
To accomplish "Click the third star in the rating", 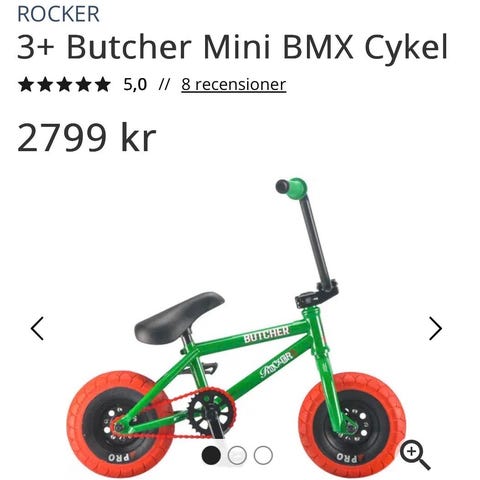I will (x=64, y=84).
